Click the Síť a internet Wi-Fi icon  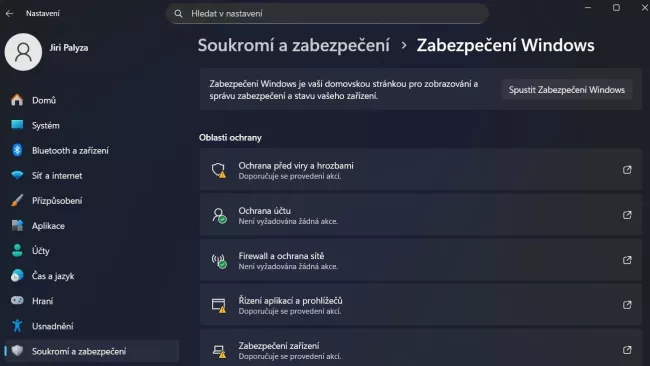click(17, 175)
